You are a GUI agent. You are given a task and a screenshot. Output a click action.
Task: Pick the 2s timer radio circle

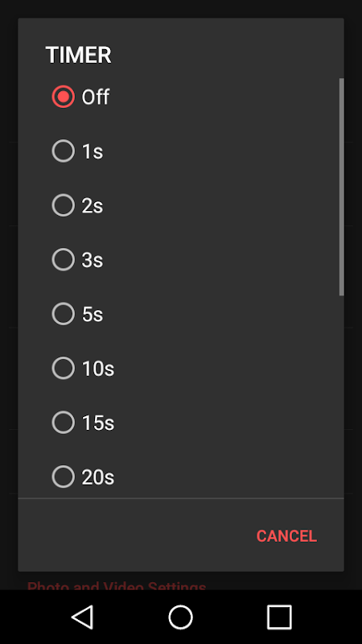coord(64,205)
